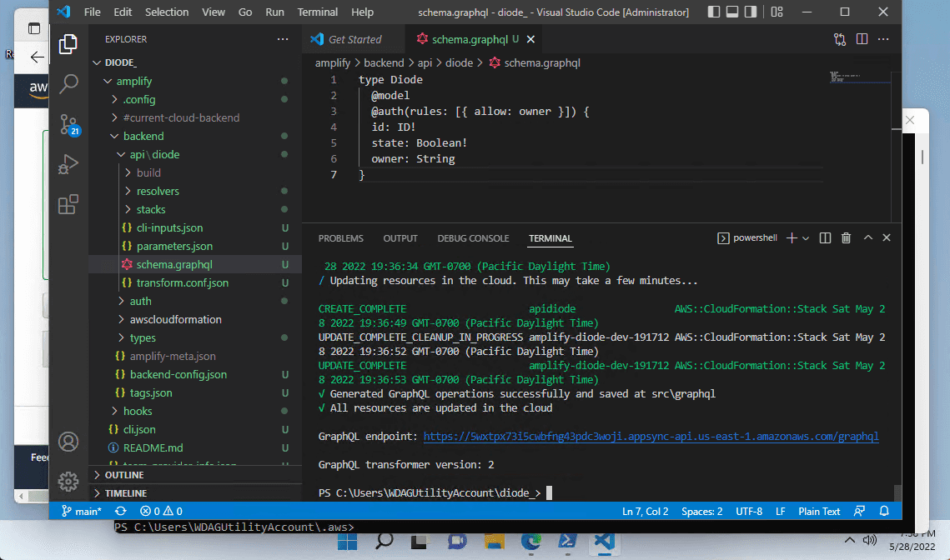Image resolution: width=950 pixels, height=560 pixels.
Task: Toggle primary side bar layout icon
Action: click(x=714, y=12)
